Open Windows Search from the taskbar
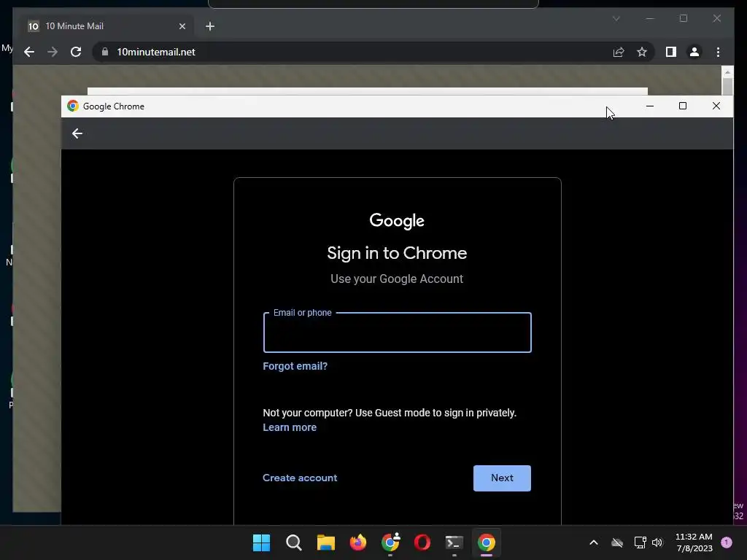 point(293,542)
